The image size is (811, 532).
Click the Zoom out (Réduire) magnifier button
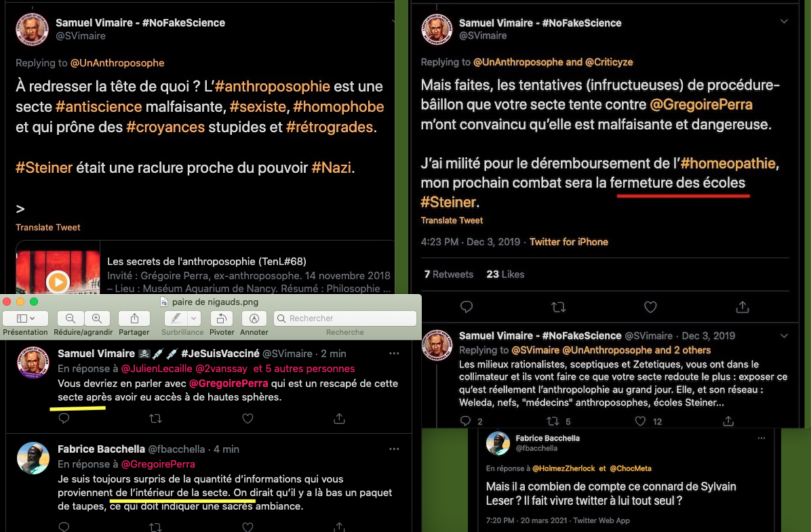pyautogui.click(x=71, y=319)
